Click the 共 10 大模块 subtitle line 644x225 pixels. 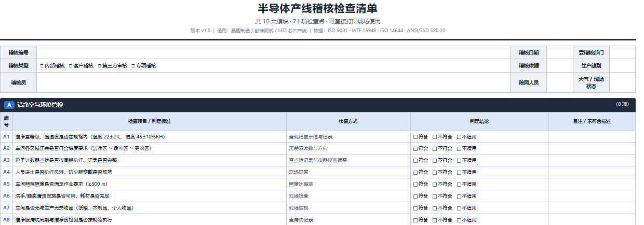pos(318,21)
